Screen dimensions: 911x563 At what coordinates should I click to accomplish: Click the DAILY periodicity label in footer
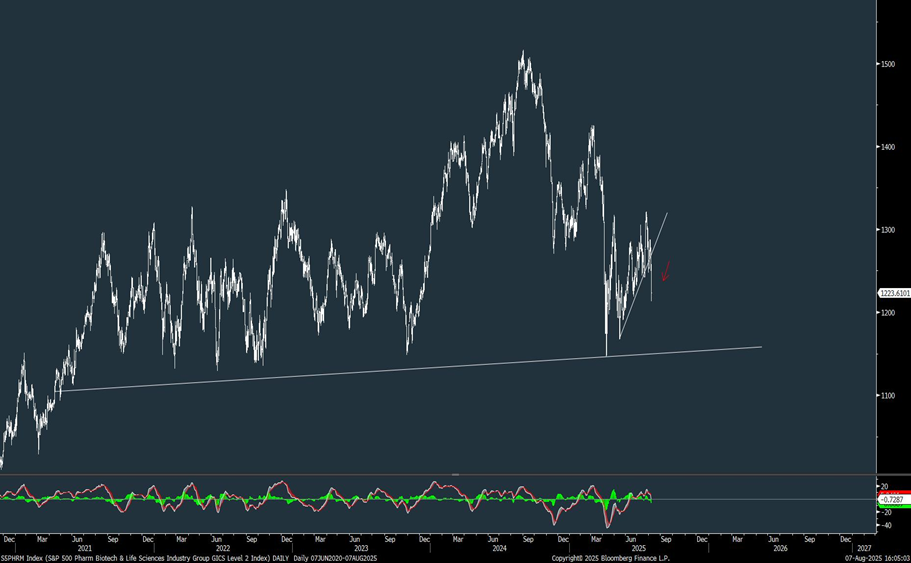click(300, 558)
